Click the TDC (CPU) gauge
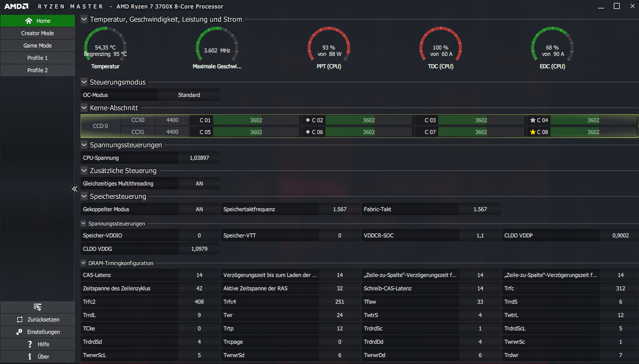This screenshot has height=364, width=639. coord(441,45)
